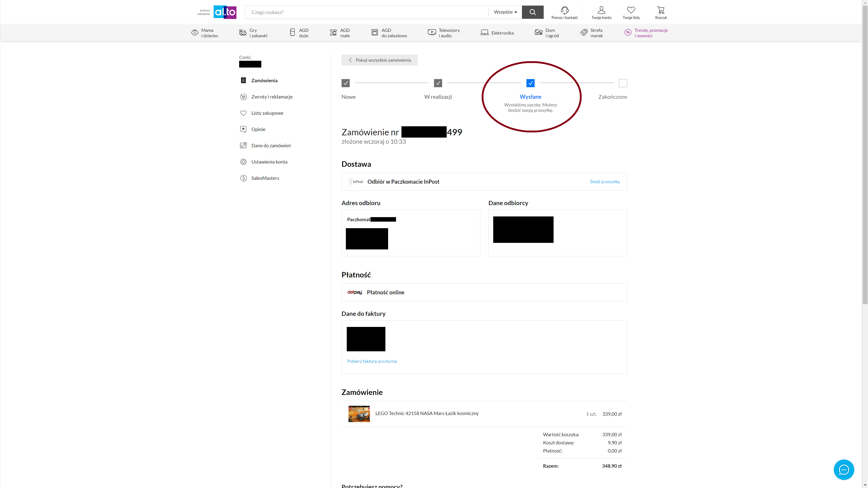868x488 pixels.
Task: Select Zwroty i reklamacje in sidebar
Action: (271, 97)
